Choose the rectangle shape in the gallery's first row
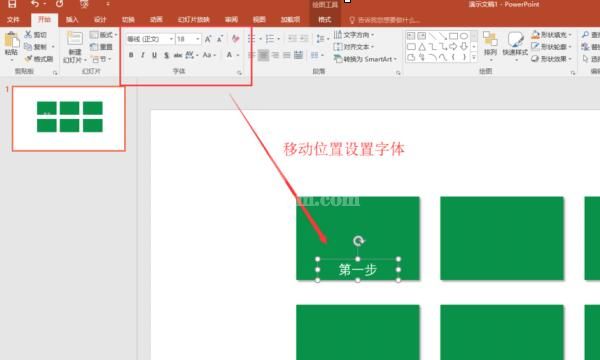The height and width of the screenshot is (360, 600). [453, 36]
